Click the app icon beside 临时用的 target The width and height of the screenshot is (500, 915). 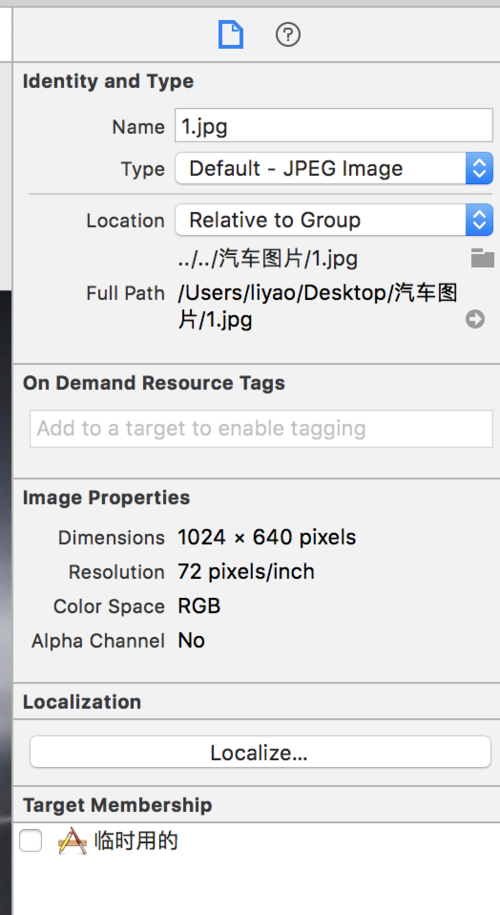coord(72,841)
